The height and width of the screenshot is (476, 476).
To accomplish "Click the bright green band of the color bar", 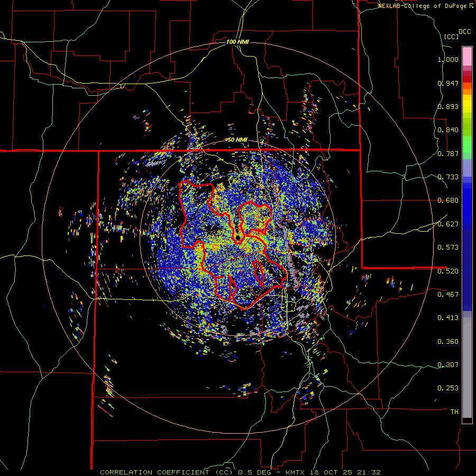I will (467, 144).
